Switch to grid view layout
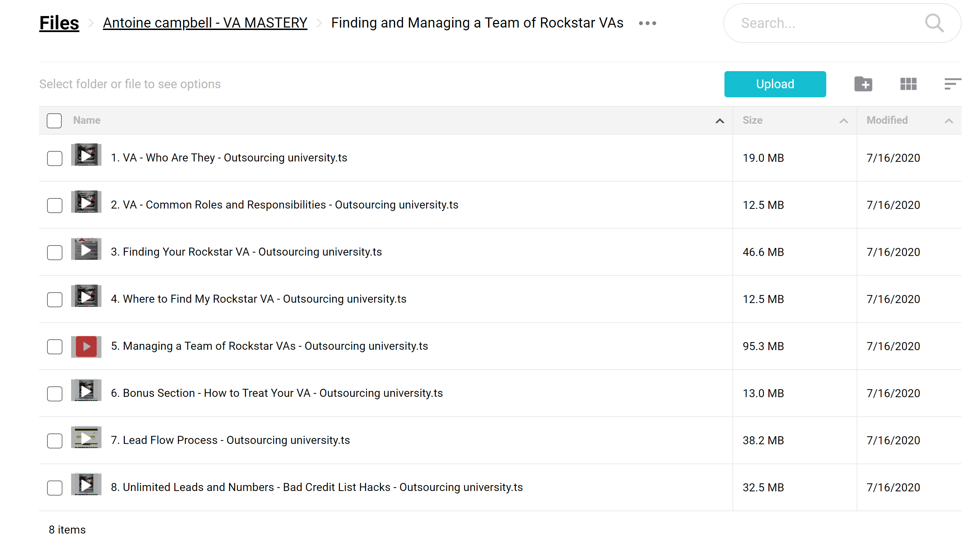The image size is (980, 544). tap(909, 84)
